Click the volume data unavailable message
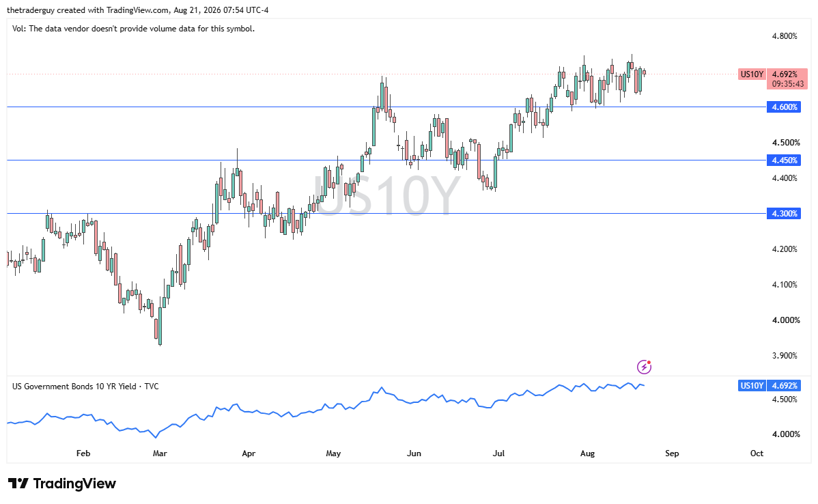This screenshot has height=504, width=818. click(134, 29)
